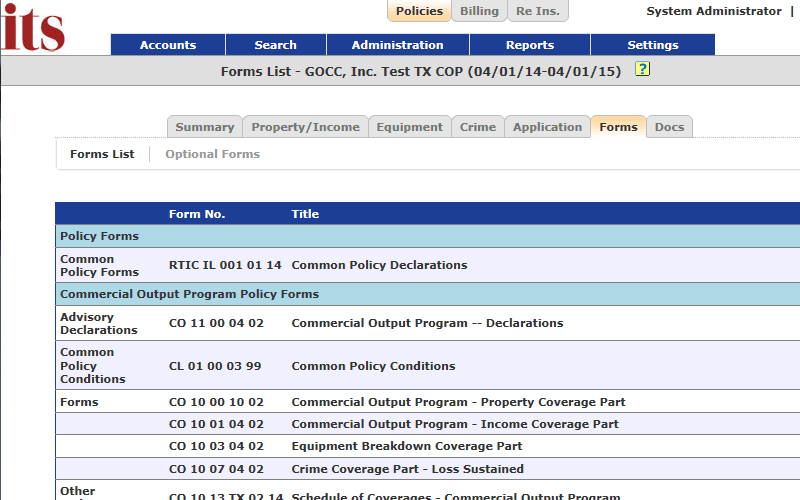Click the its logo
Screen dimensions: 800x500
(33, 27)
